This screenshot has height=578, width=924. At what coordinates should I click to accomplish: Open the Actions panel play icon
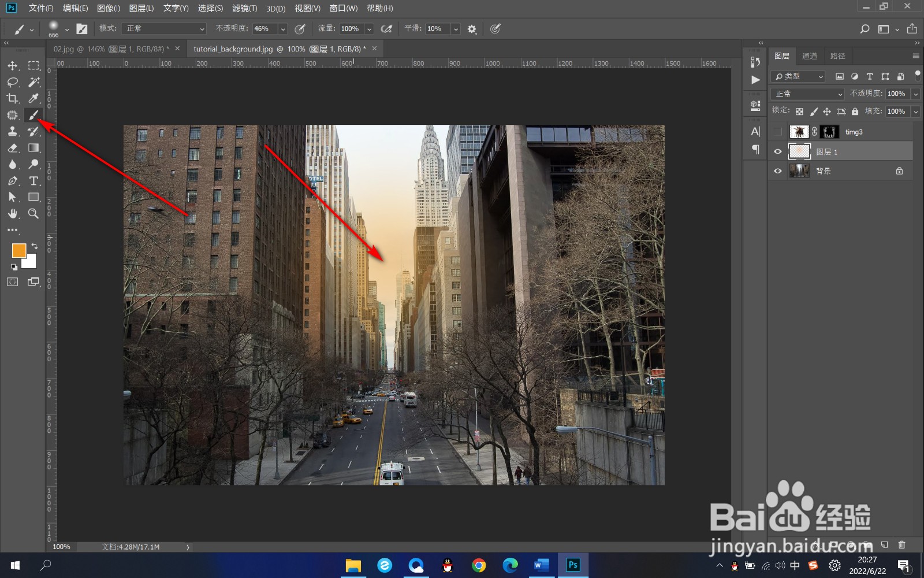point(755,80)
